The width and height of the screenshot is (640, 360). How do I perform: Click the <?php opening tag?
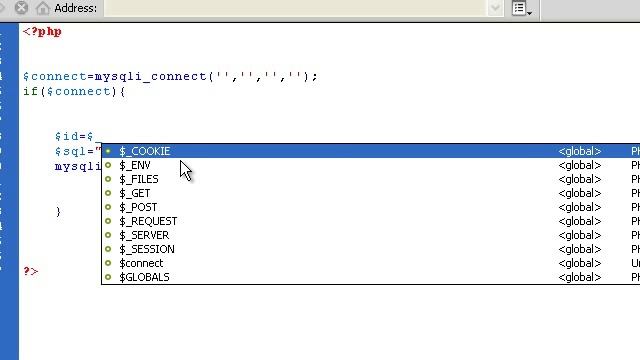[42, 32]
